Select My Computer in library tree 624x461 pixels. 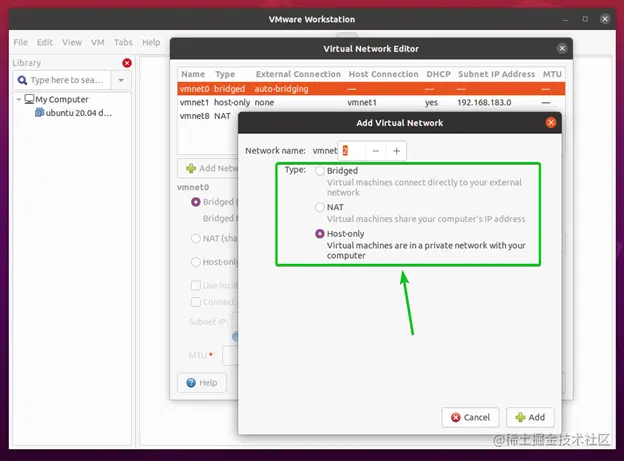(x=62, y=100)
